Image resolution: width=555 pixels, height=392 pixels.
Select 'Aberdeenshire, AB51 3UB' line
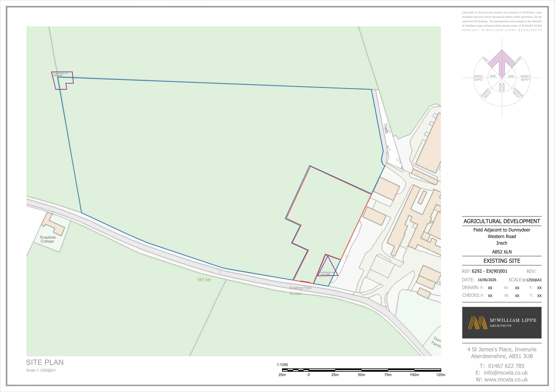[502, 356]
